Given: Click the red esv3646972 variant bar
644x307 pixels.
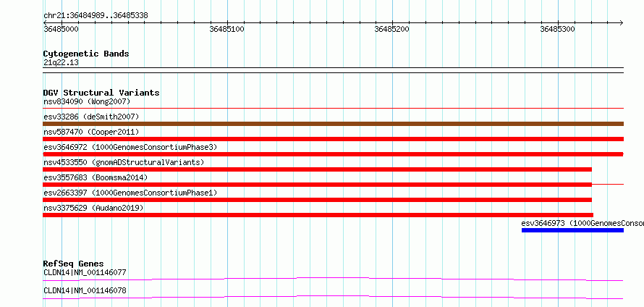Looking at the screenshot, I should (333, 154).
